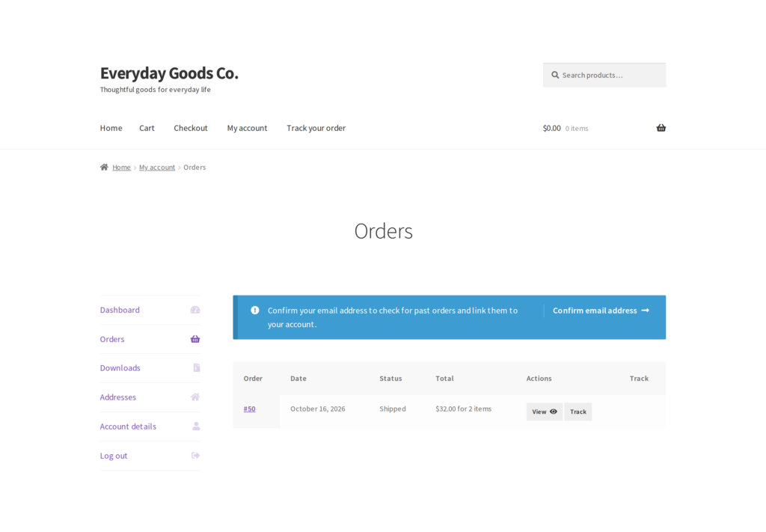Focus the Search products field
Image resolution: width=766 pixels, height=532 pixels.
(604, 76)
